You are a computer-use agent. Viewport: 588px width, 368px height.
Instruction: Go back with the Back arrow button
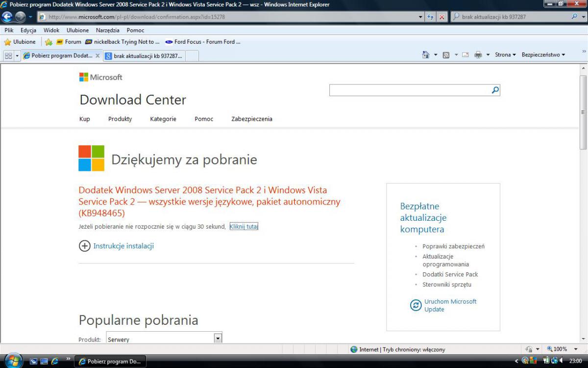tap(7, 17)
